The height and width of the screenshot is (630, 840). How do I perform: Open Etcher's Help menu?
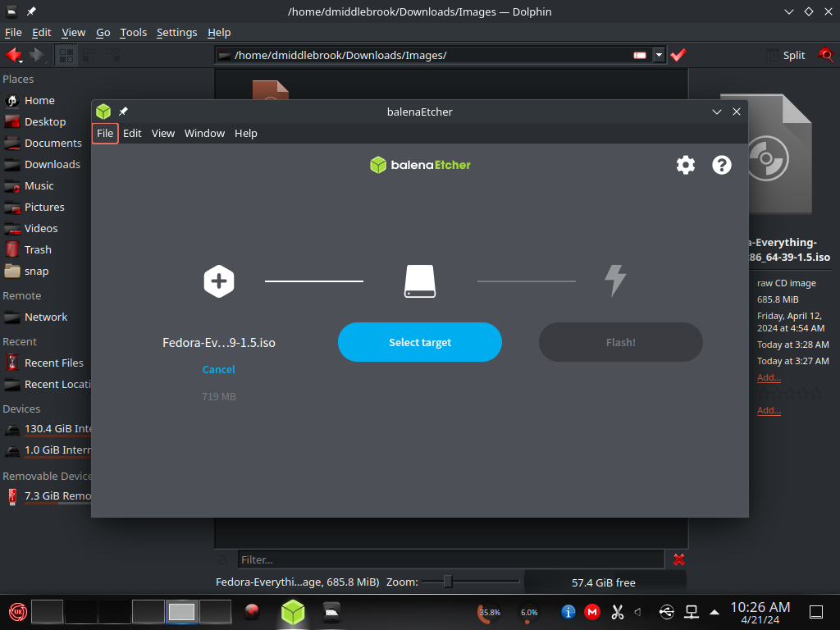pyautogui.click(x=246, y=134)
